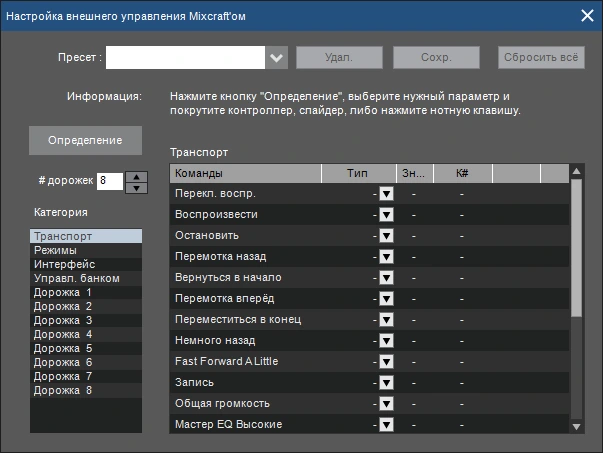Select the Вернуться в начало command row
The width and height of the screenshot is (603, 453).
(369, 278)
